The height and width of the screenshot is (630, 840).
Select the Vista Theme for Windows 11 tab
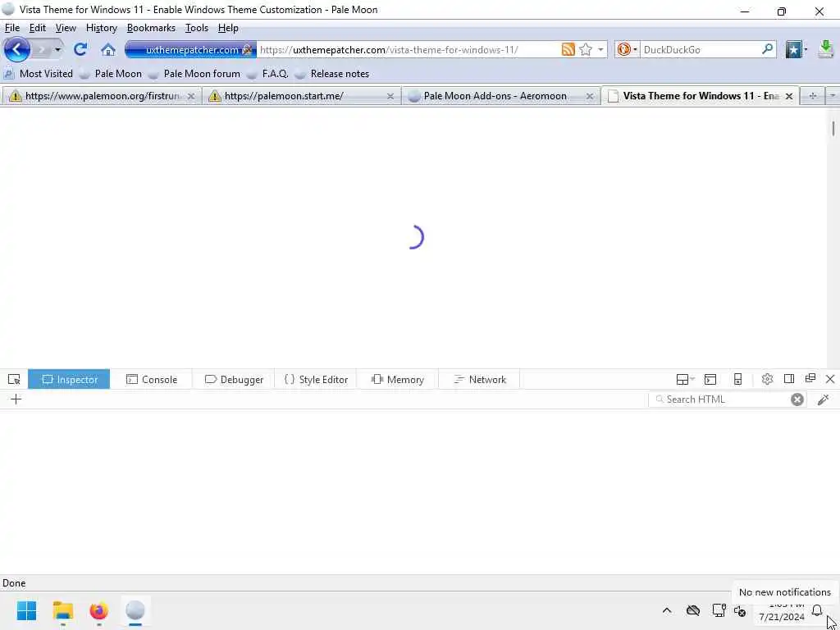point(701,96)
